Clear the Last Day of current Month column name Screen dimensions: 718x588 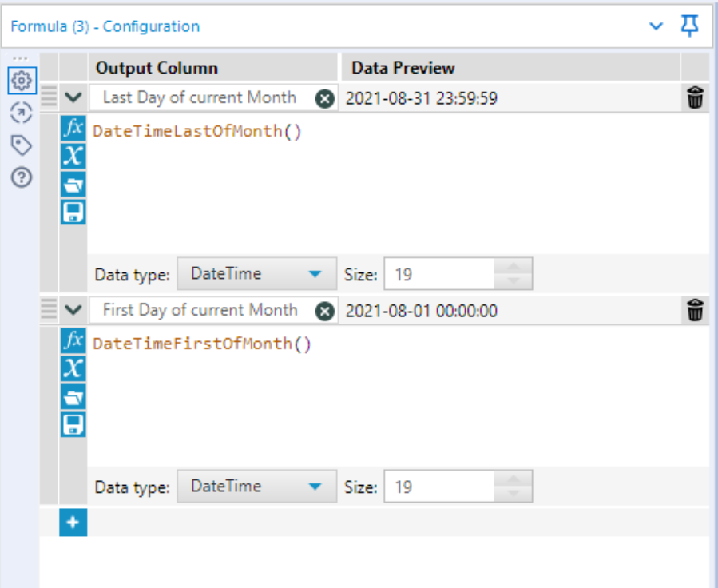pos(324,98)
